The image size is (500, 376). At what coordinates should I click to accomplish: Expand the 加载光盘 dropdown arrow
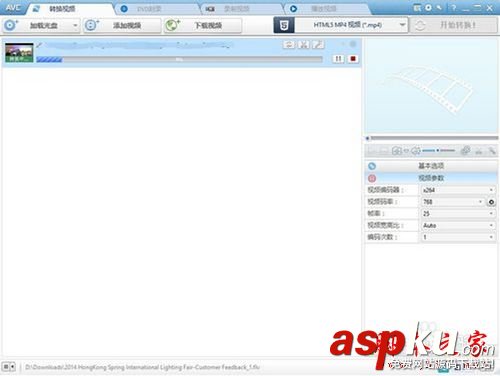(x=76, y=25)
